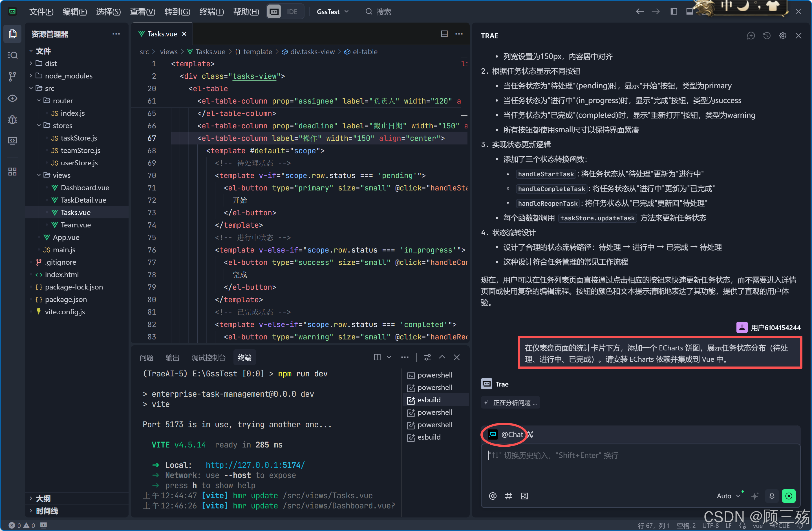Open the Extensions grid icon in sidebar
The height and width of the screenshot is (531, 812).
(x=12, y=172)
